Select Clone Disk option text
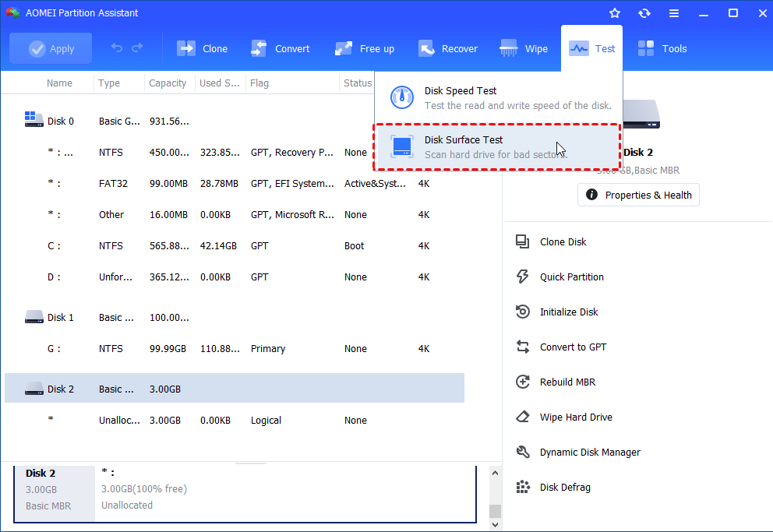This screenshot has height=532, width=773. point(563,242)
